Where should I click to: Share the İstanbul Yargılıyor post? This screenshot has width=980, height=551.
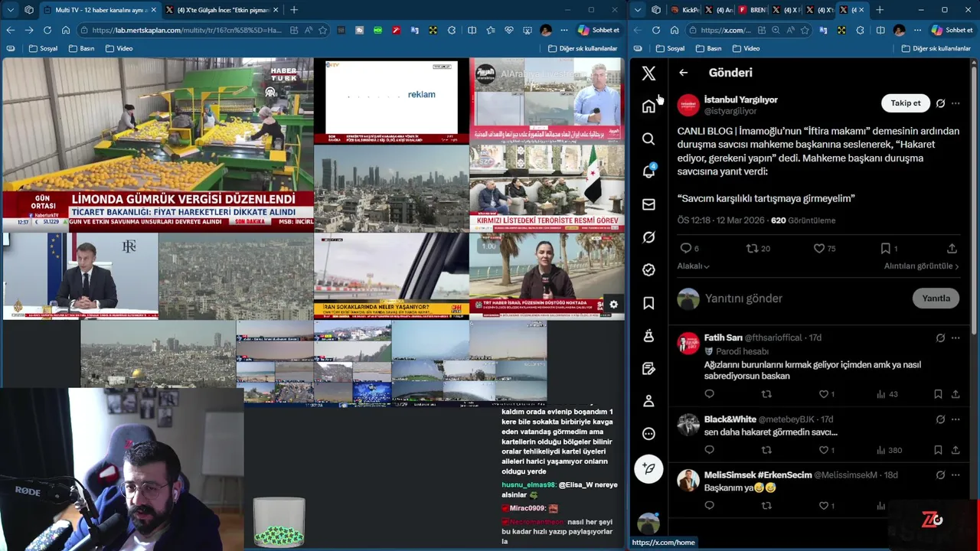coord(952,248)
